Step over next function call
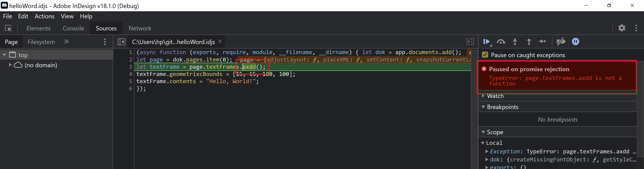This screenshot has height=169, width=644. (501, 41)
